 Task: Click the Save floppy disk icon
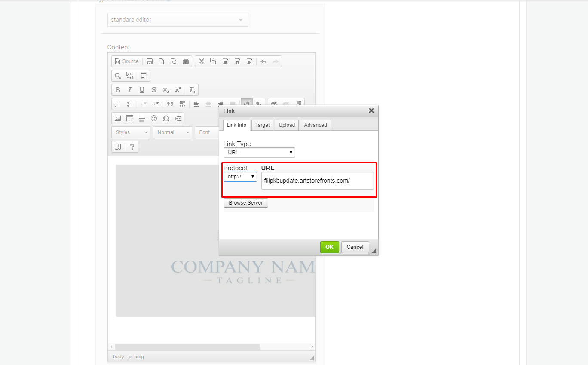[x=150, y=61]
